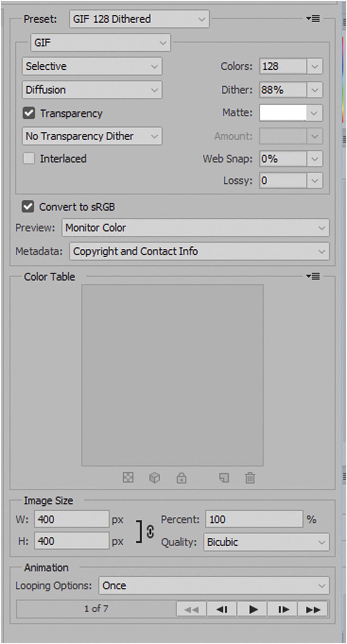This screenshot has height=644, width=347.
Task: Open the Preset options flyout menu icon
Action: pyautogui.click(x=313, y=18)
